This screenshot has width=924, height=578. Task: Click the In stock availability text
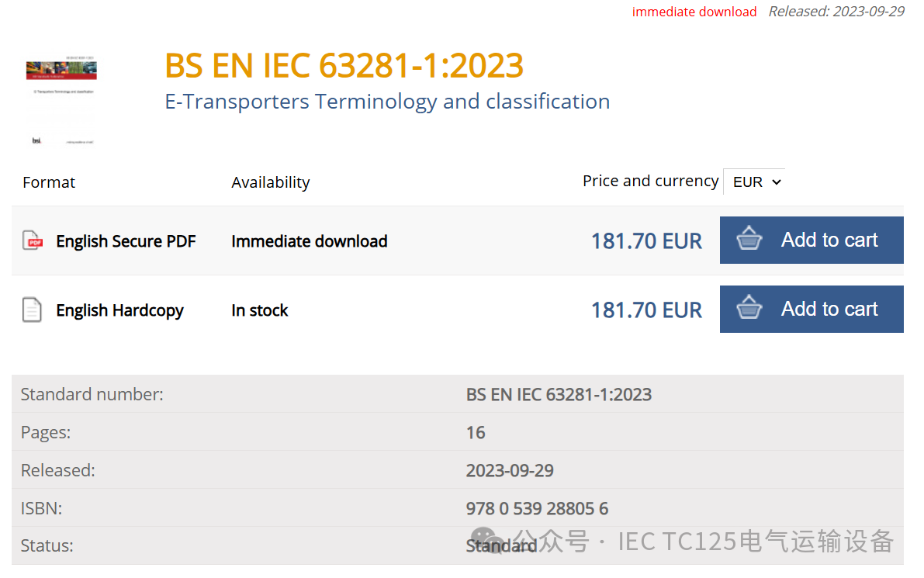pyautogui.click(x=259, y=310)
